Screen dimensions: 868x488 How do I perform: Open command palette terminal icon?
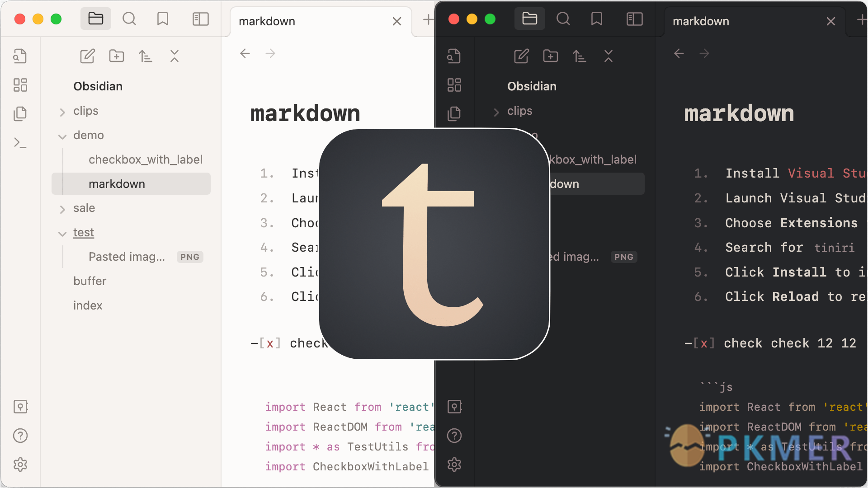pyautogui.click(x=20, y=143)
